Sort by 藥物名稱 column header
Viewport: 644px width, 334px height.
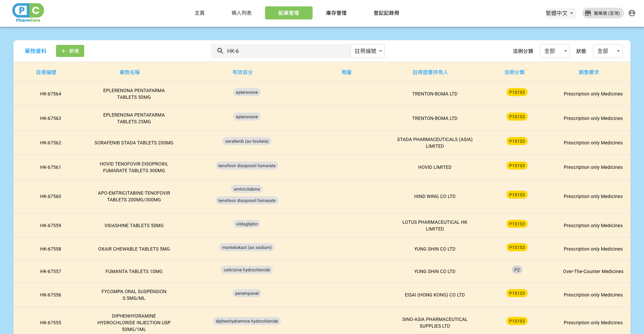pyautogui.click(x=129, y=72)
